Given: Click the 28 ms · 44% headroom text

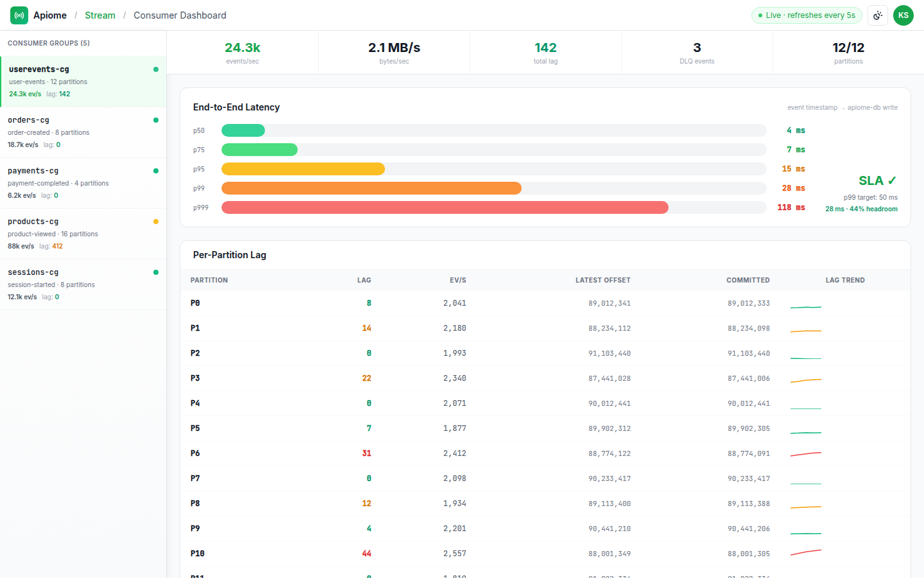Looking at the screenshot, I should [x=861, y=209].
